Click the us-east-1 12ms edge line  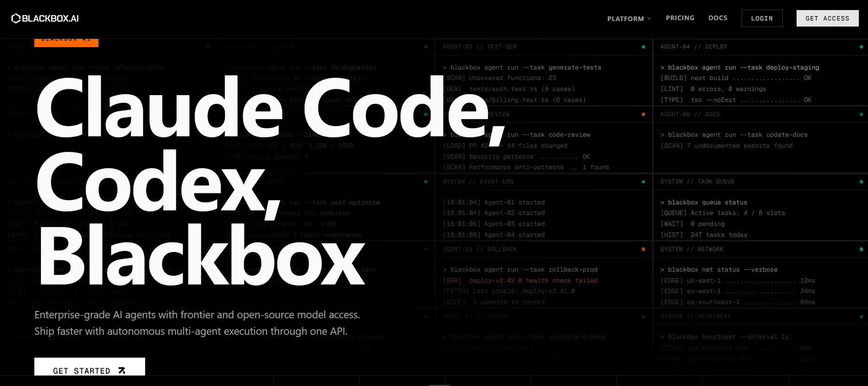click(x=738, y=281)
